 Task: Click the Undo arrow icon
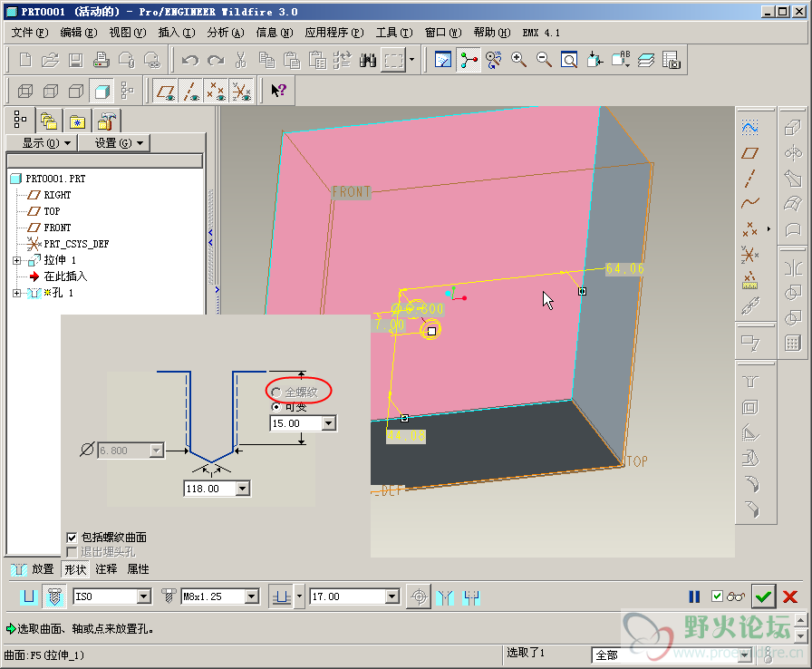(x=190, y=60)
